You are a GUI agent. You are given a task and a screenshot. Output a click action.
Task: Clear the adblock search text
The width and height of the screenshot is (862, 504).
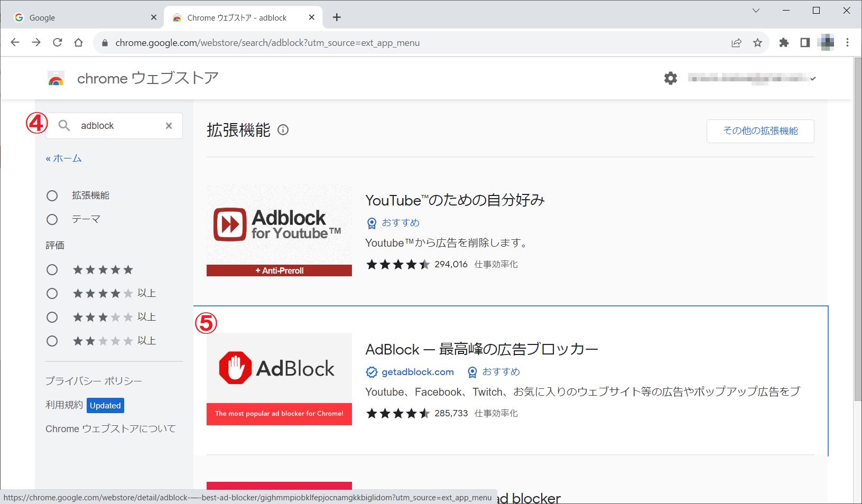[x=169, y=126]
